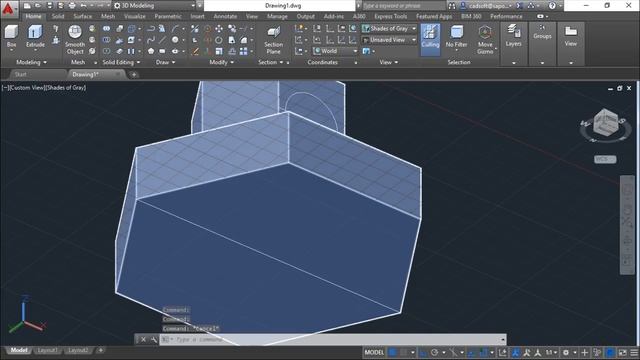The width and height of the screenshot is (640, 360).
Task: Click the Customization menu icon in status bar
Action: tap(634, 352)
